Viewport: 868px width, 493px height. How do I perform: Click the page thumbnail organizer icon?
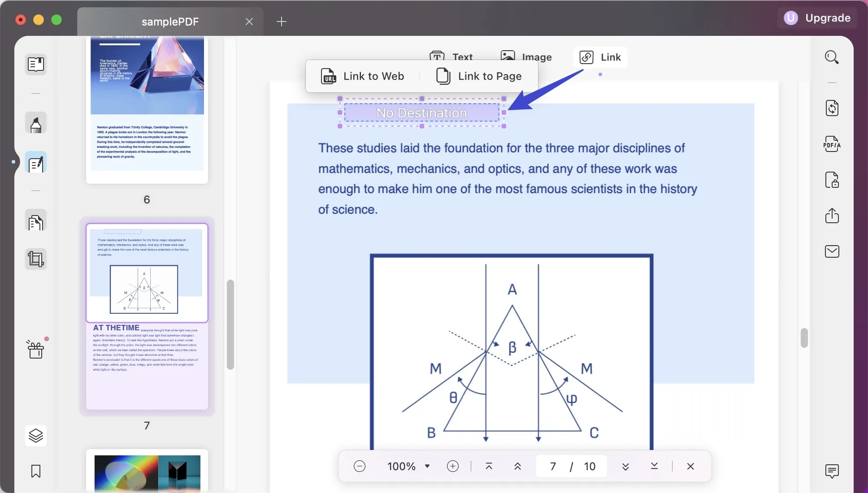[x=36, y=222]
